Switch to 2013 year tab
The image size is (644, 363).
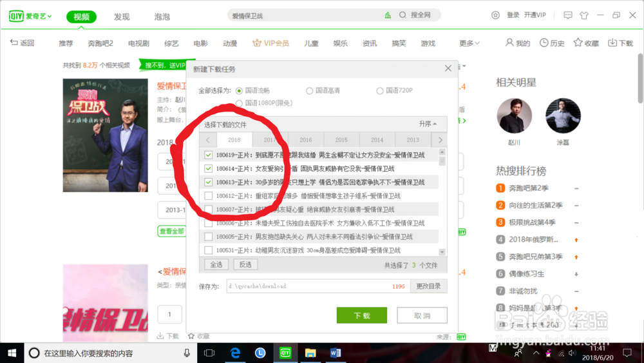[x=413, y=140]
